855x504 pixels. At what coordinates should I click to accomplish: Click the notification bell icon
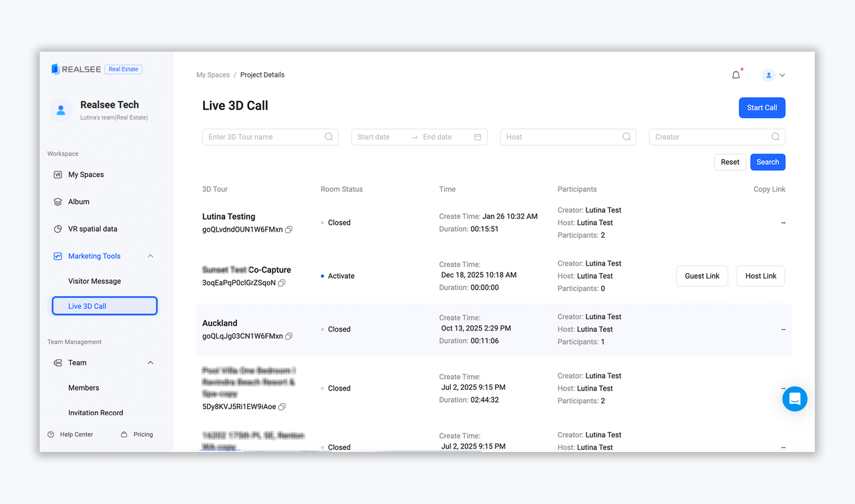point(736,75)
